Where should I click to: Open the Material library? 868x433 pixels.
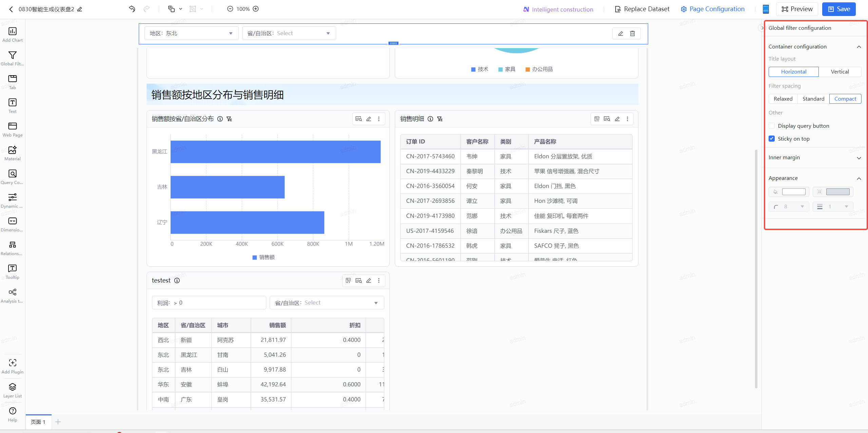(x=13, y=153)
